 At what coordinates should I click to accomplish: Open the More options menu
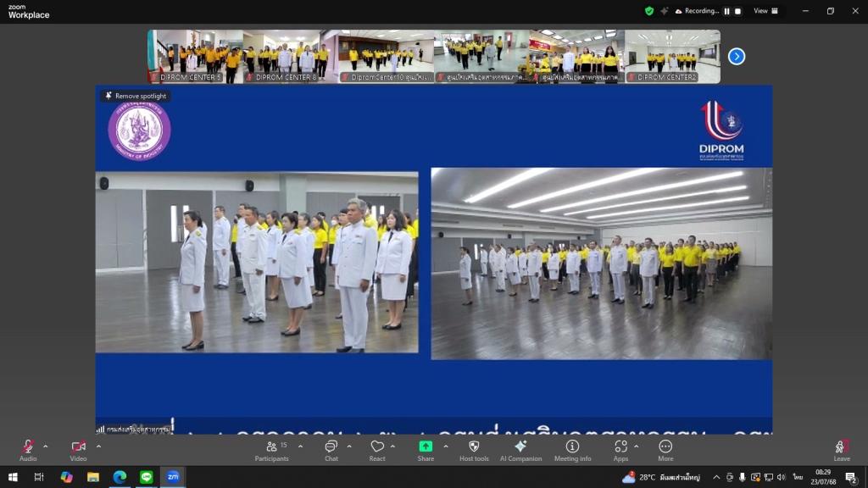[665, 450]
